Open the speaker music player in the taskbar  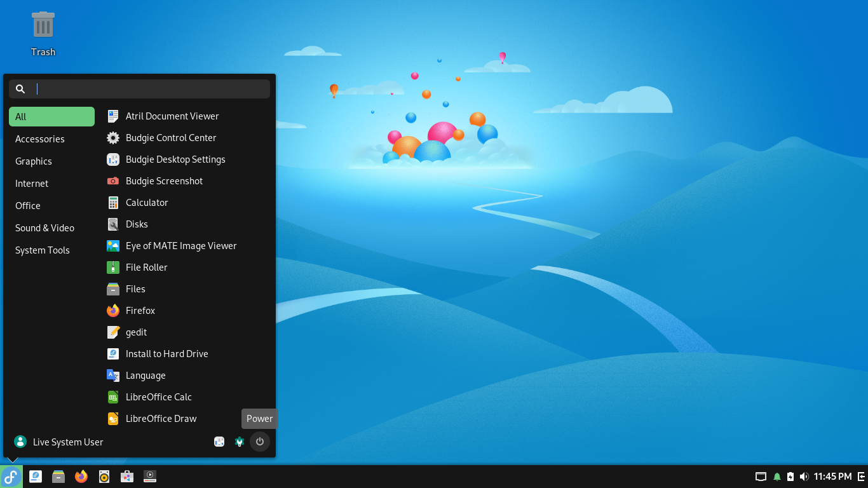pyautogui.click(x=104, y=477)
